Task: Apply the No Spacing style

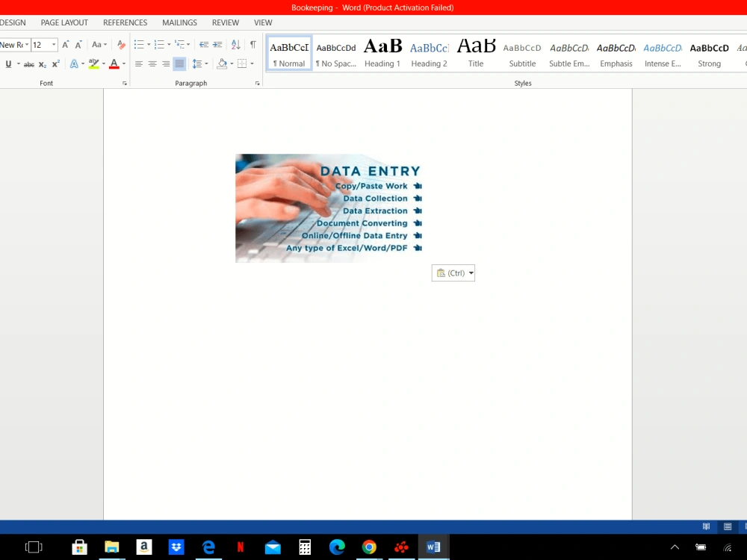Action: (x=336, y=53)
